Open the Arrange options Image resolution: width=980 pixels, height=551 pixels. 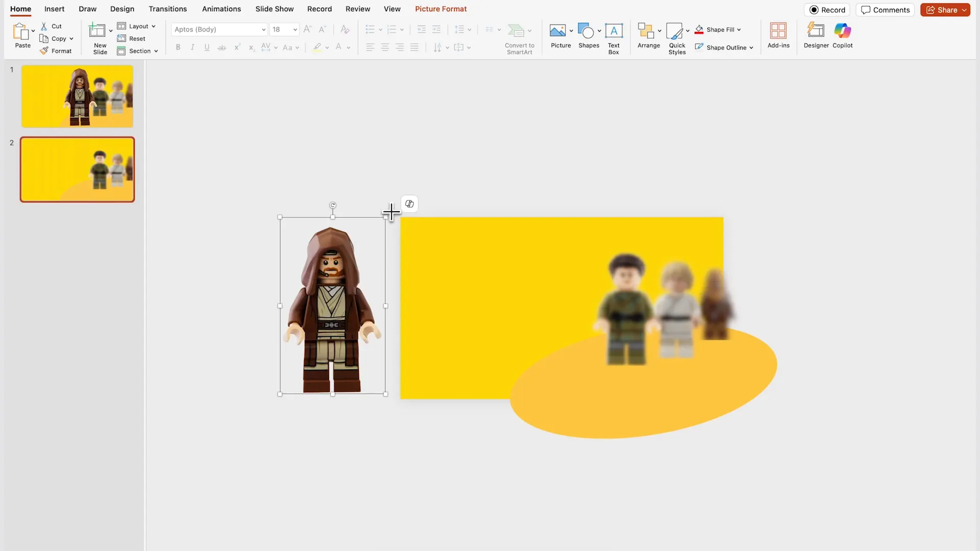pyautogui.click(x=649, y=36)
